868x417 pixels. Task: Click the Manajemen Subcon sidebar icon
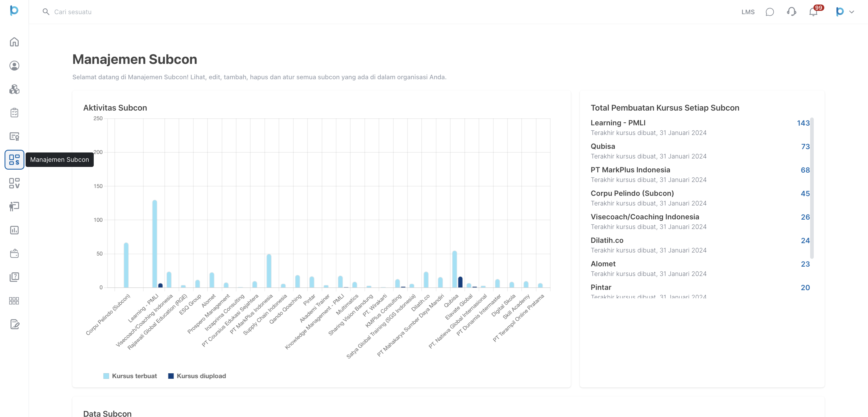click(x=14, y=159)
